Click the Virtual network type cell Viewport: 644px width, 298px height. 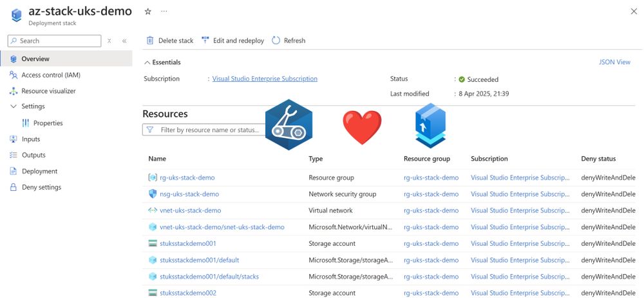330,211
